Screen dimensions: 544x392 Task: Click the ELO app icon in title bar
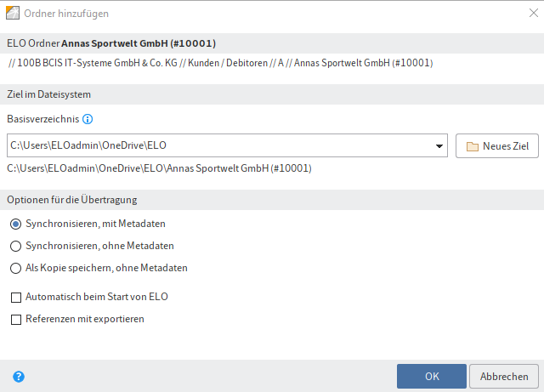point(13,14)
